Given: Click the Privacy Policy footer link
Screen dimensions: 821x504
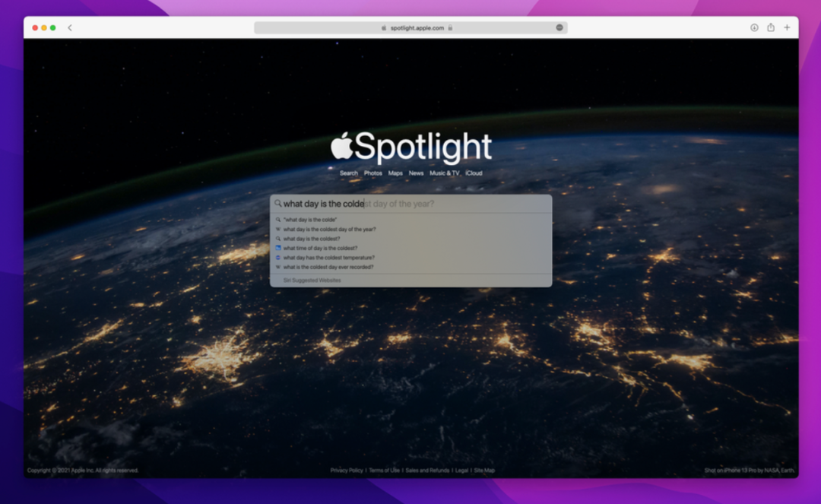Looking at the screenshot, I should point(347,471).
